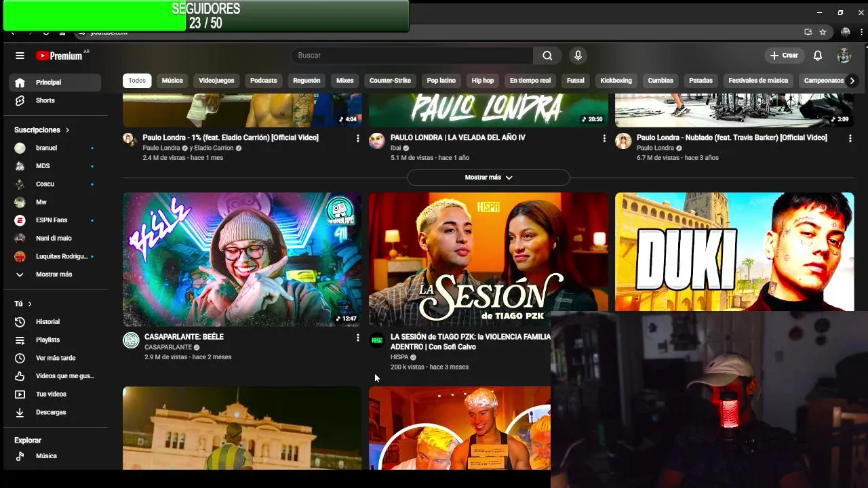Open Eladio Carrion channel link
868x488 pixels.
click(214, 148)
